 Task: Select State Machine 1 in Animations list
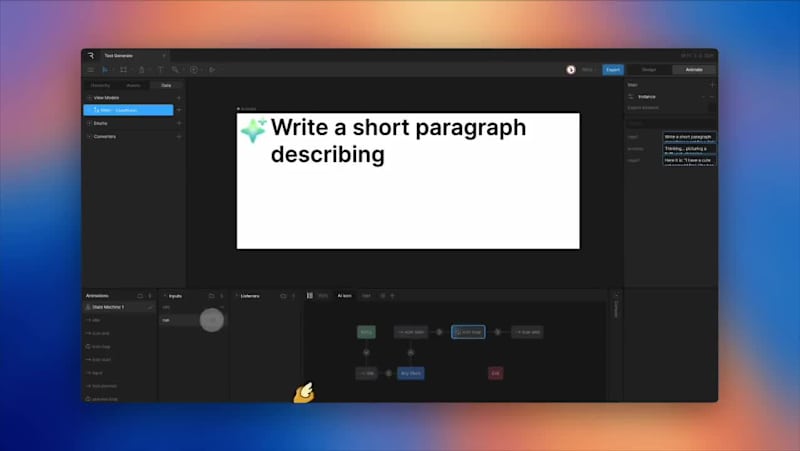pos(118,307)
